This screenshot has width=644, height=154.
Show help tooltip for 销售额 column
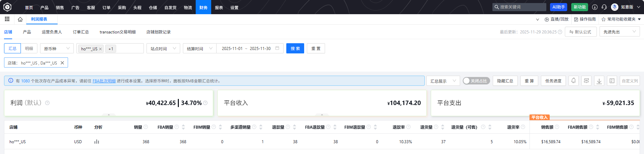(557, 127)
